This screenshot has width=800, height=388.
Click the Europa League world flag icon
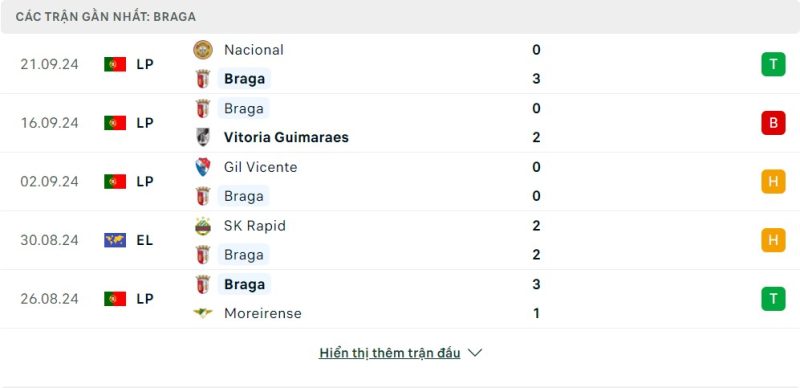(115, 240)
